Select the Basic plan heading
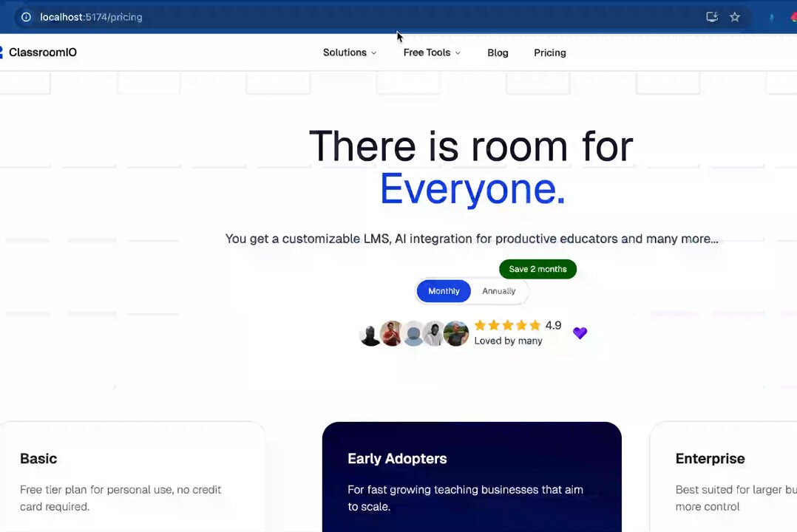Viewport: 797px width, 532px height. [x=38, y=458]
